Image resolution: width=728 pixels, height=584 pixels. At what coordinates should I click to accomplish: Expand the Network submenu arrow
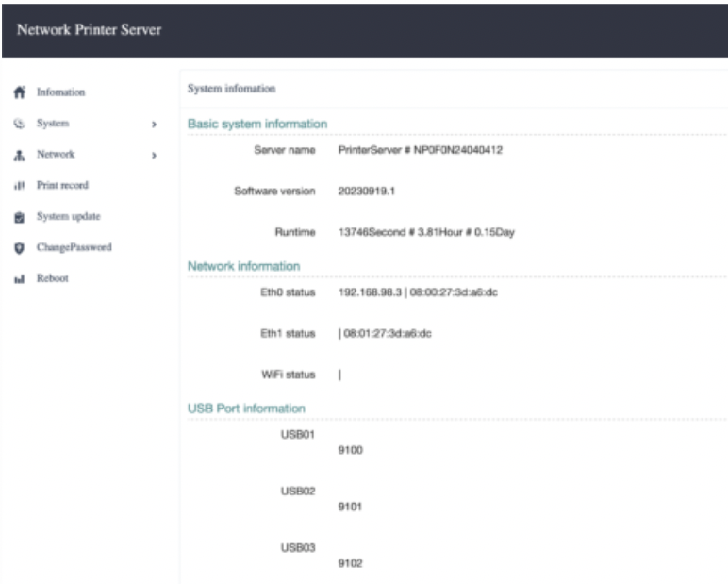[154, 155]
